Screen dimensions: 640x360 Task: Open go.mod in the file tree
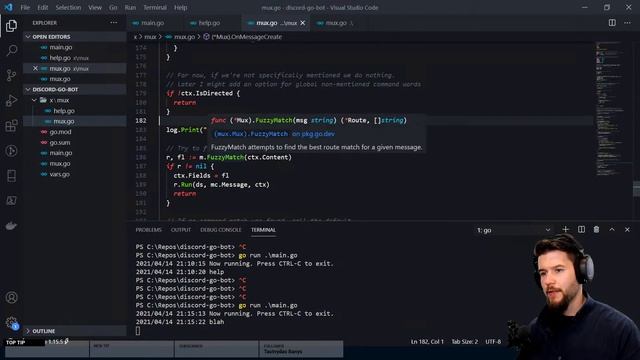75,132
